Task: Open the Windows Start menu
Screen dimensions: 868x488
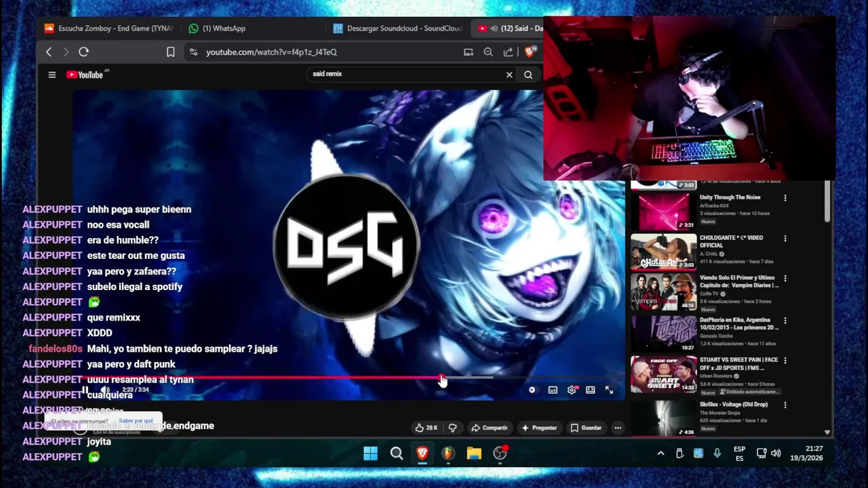Action: [370, 453]
